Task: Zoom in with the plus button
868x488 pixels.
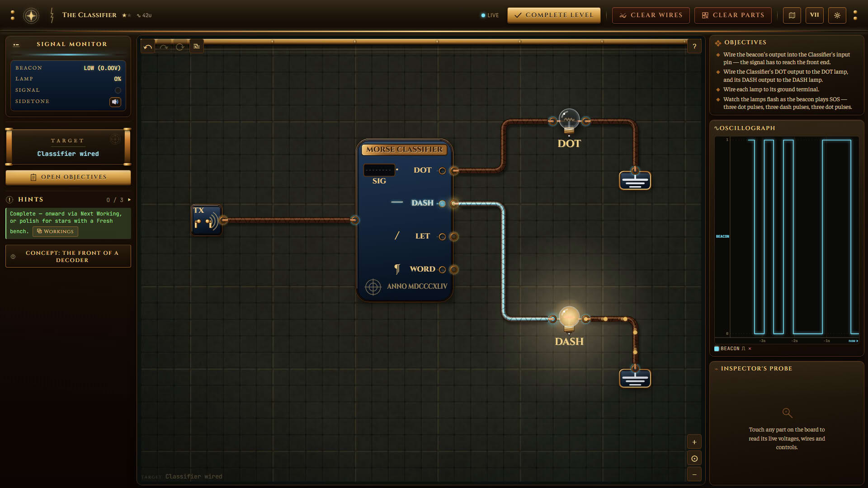Action: 694,442
